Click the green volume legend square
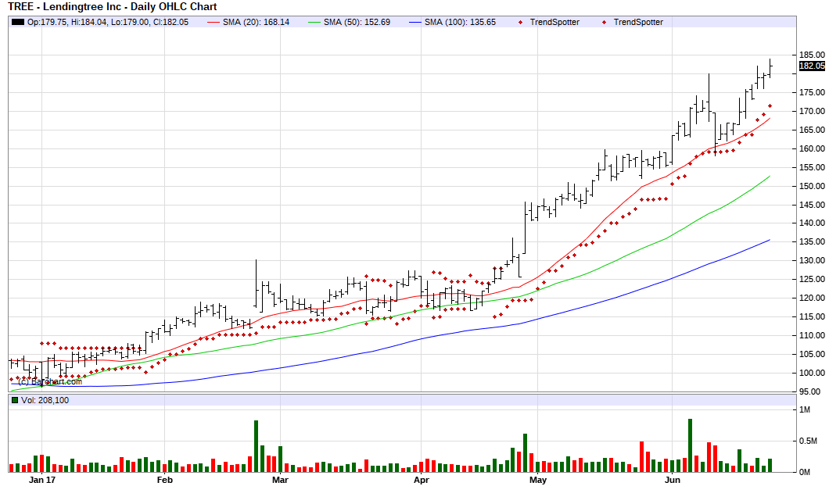 pyautogui.click(x=15, y=400)
